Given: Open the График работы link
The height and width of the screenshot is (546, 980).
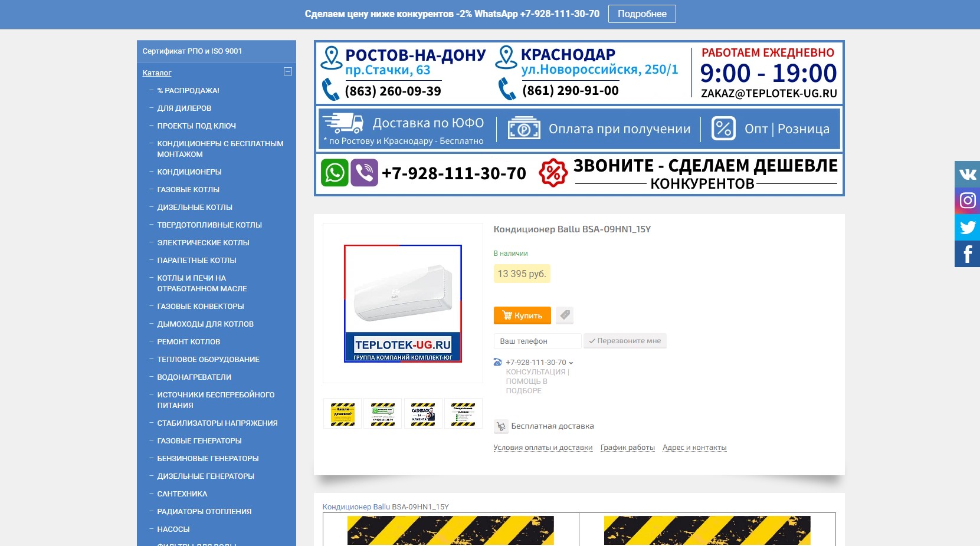Looking at the screenshot, I should (x=628, y=448).
